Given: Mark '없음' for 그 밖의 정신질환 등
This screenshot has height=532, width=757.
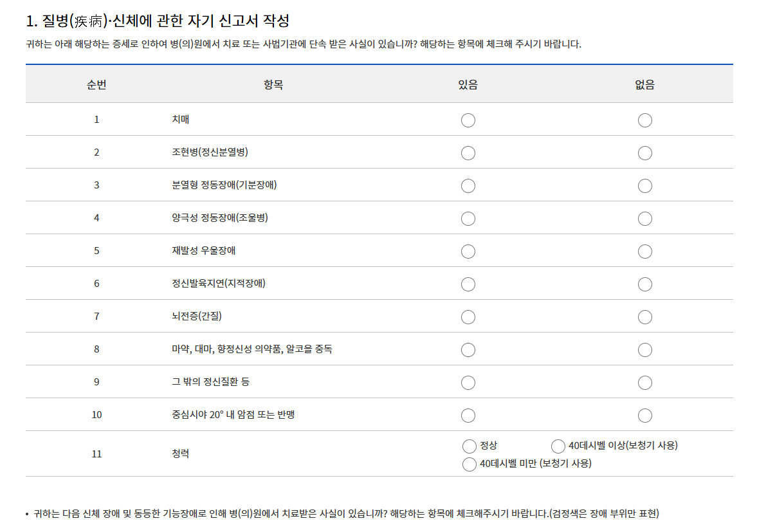Looking at the screenshot, I should tap(645, 382).
